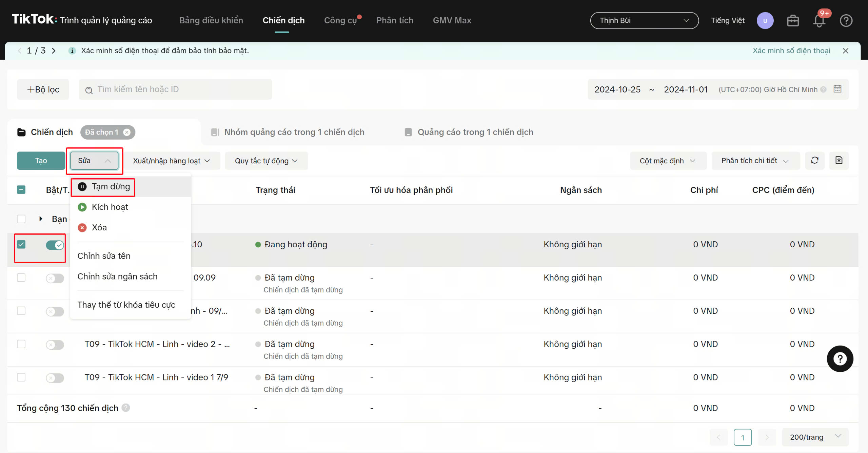Click the Ngân sách column header
868x453 pixels.
tap(581, 190)
